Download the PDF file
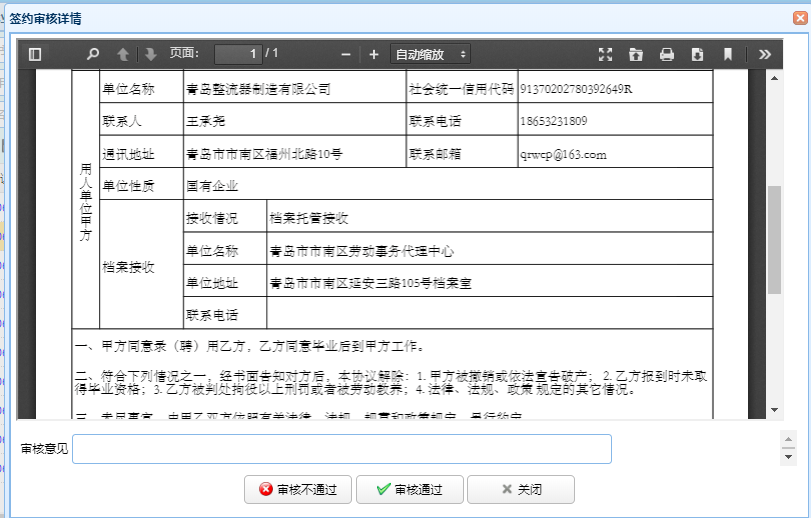 coord(697,54)
